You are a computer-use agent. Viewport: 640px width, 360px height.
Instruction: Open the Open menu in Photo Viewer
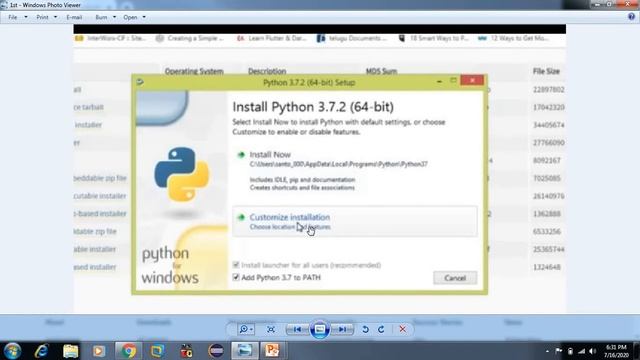coord(130,18)
